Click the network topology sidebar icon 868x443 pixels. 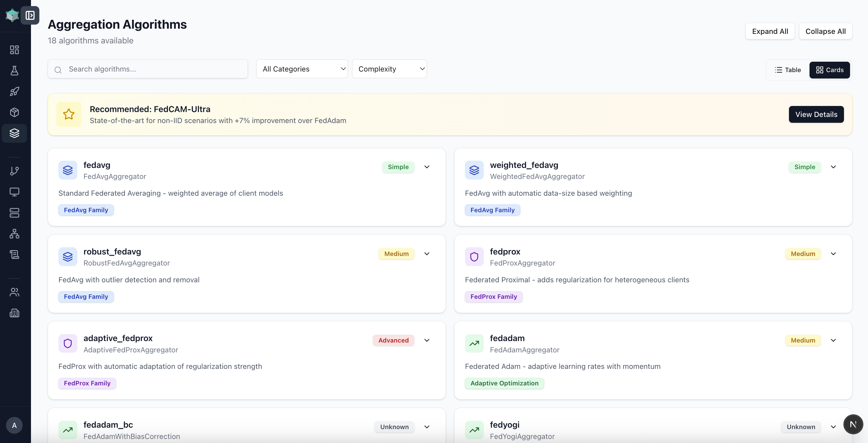(x=14, y=234)
